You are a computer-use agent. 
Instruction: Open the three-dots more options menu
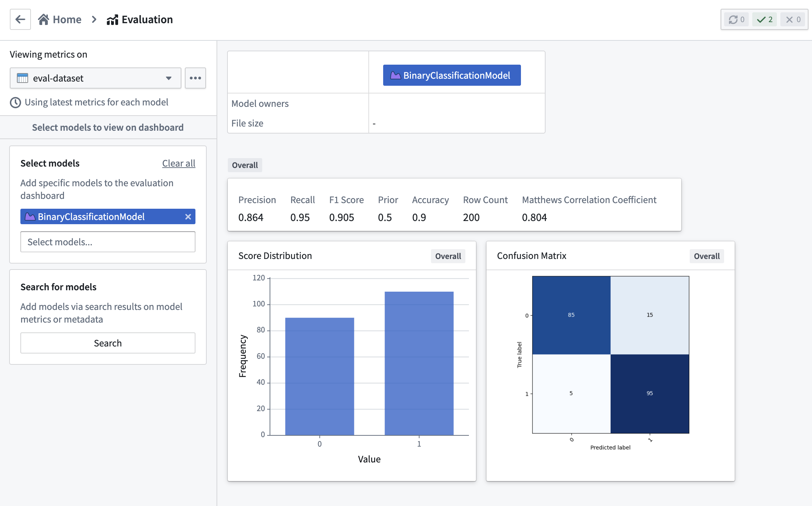(195, 78)
